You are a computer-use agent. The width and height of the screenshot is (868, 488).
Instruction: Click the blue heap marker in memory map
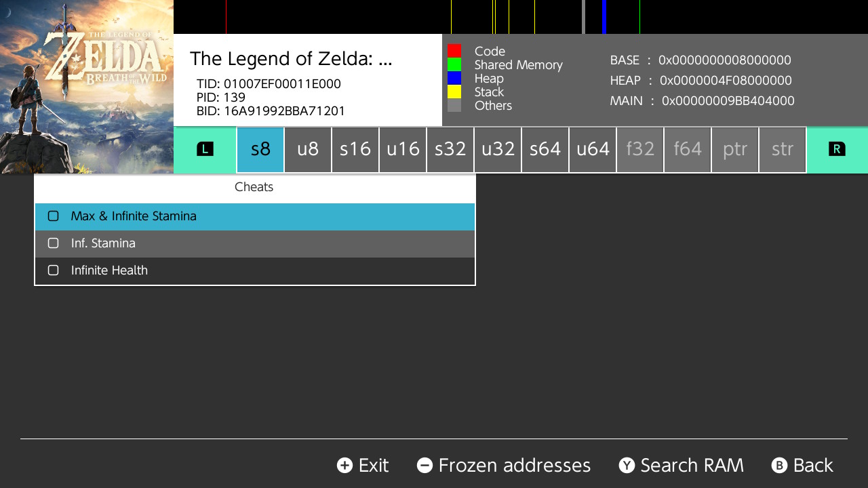[x=604, y=17]
